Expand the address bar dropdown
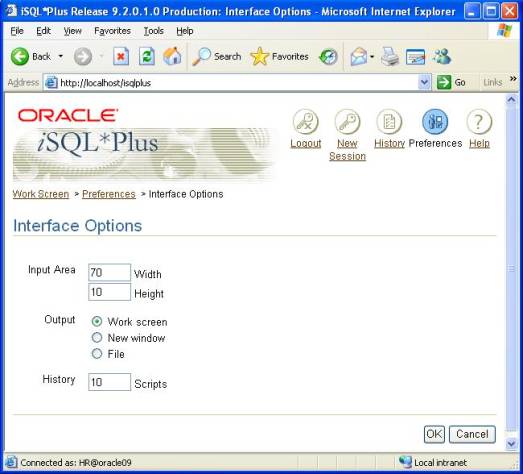The height and width of the screenshot is (474, 523). pyautogui.click(x=424, y=82)
